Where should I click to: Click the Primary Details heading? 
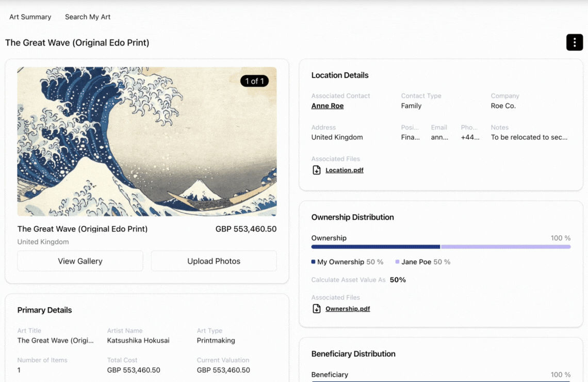click(x=45, y=310)
